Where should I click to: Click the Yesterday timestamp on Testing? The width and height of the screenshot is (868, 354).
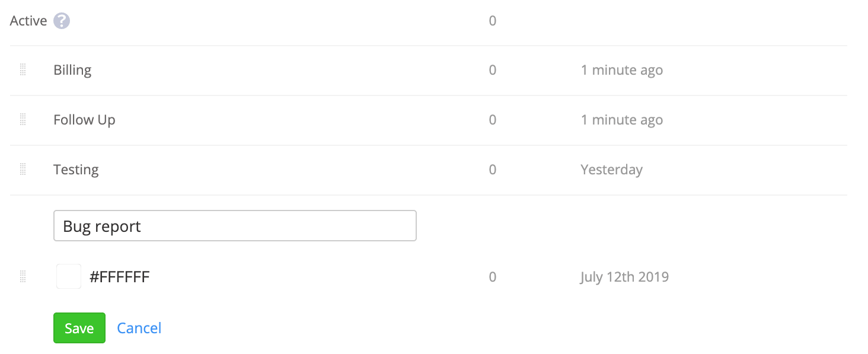click(612, 170)
